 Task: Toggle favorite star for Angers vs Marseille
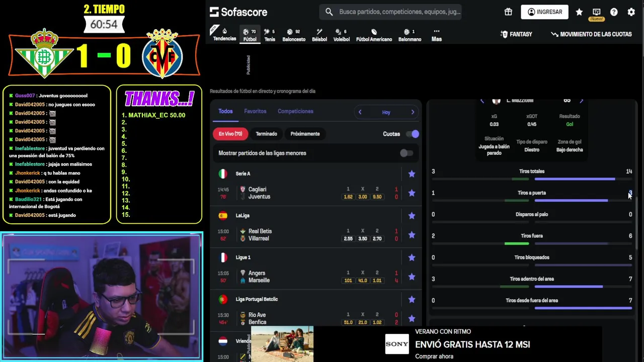[412, 277]
